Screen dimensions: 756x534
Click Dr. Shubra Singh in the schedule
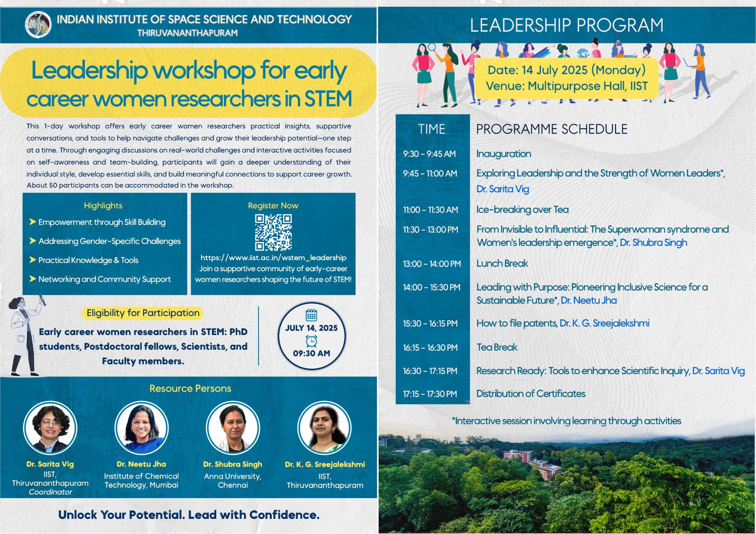[653, 242]
